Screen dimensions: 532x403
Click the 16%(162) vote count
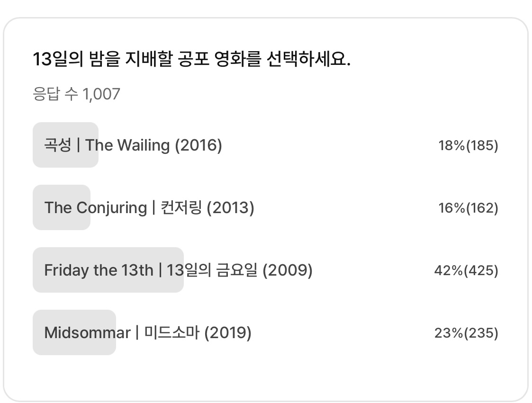(468, 208)
